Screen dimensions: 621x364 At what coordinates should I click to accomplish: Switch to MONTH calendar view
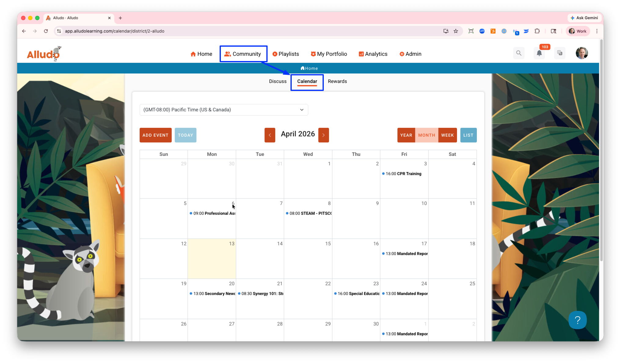426,135
